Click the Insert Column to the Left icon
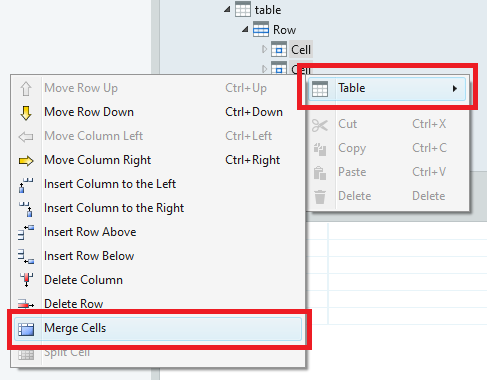The width and height of the screenshot is (487, 380). (26, 185)
